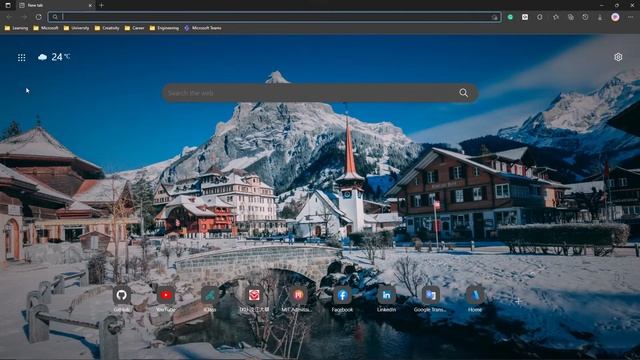The image size is (640, 360).
Task: Go back with the back arrow
Action: coord(9,17)
